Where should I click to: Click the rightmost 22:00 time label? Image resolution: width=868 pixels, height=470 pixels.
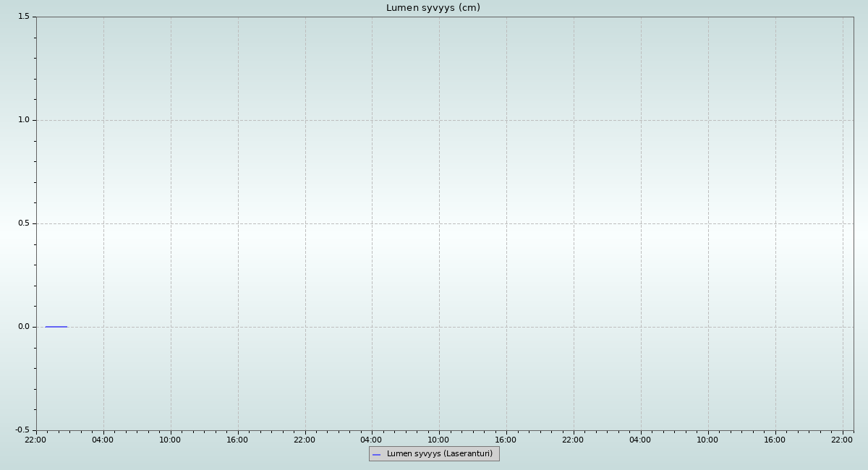click(842, 440)
